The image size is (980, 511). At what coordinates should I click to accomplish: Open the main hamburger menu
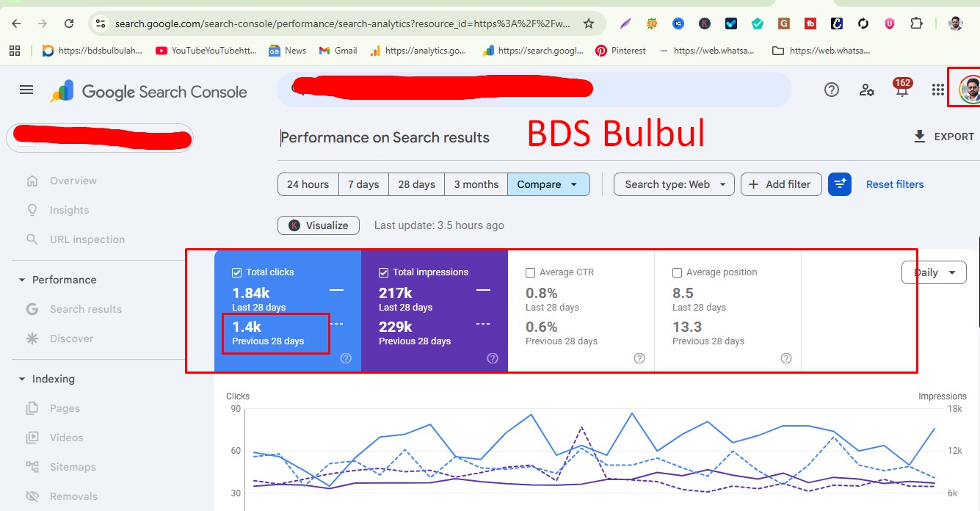26,90
